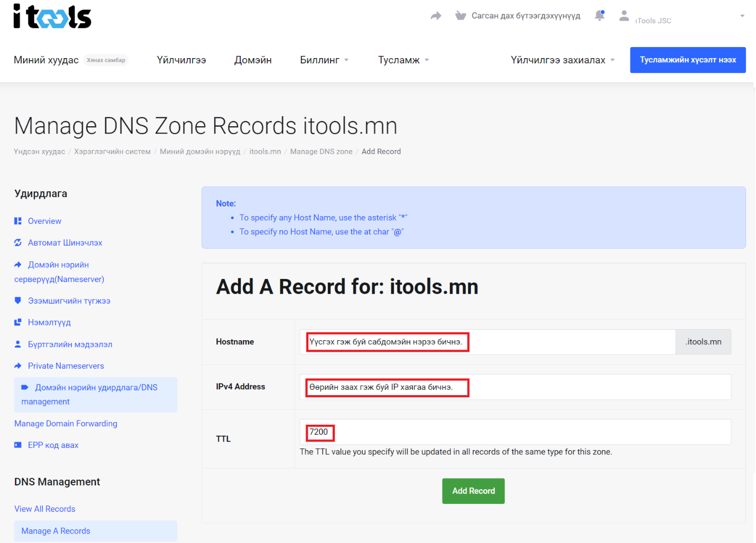Screen dimensions: 756x543
Task: Open View All Records link
Action: point(45,509)
